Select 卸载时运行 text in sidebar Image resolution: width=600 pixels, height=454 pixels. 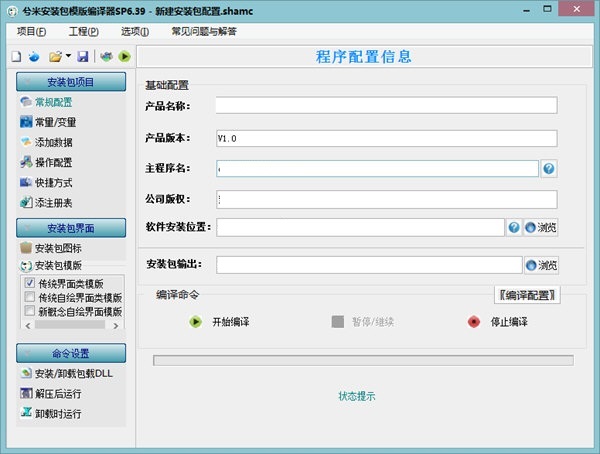point(58,413)
